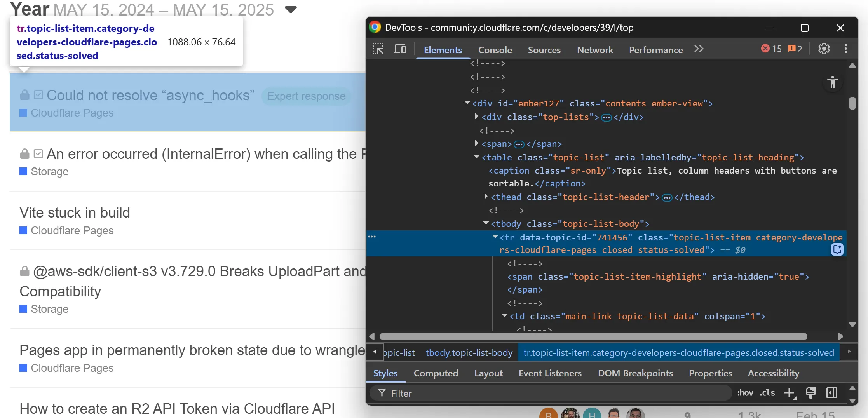
Task: Select the tr.topic-list-item breadcrumb
Action: [x=678, y=352]
